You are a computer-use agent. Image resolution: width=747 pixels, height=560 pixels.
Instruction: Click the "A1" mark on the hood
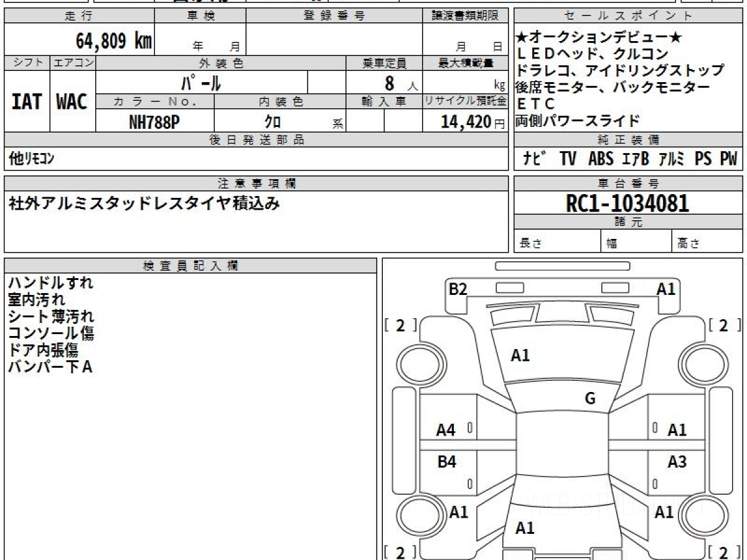pos(520,355)
